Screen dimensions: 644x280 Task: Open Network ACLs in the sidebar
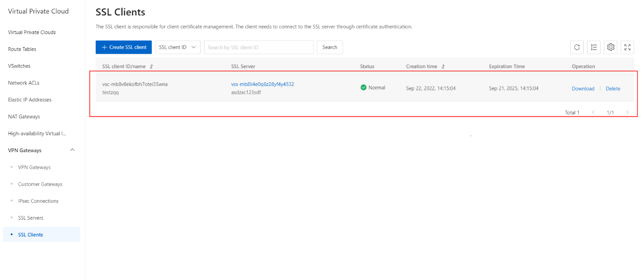point(24,83)
